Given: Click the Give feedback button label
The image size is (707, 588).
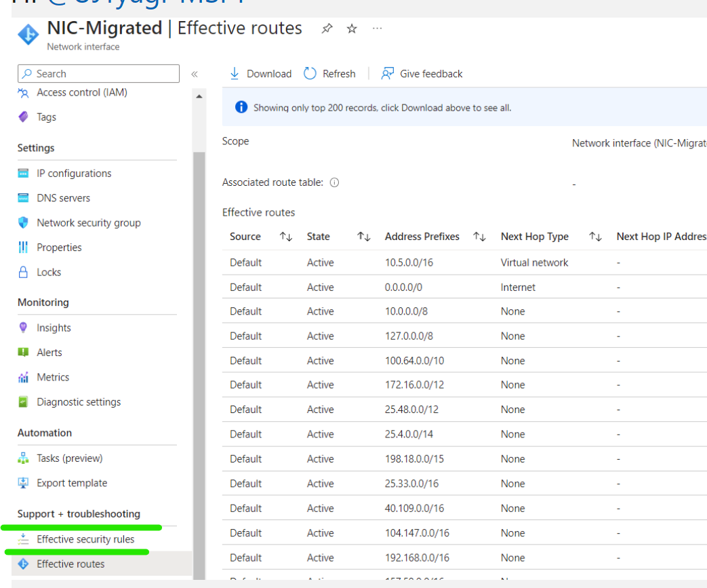Looking at the screenshot, I should pos(431,73).
